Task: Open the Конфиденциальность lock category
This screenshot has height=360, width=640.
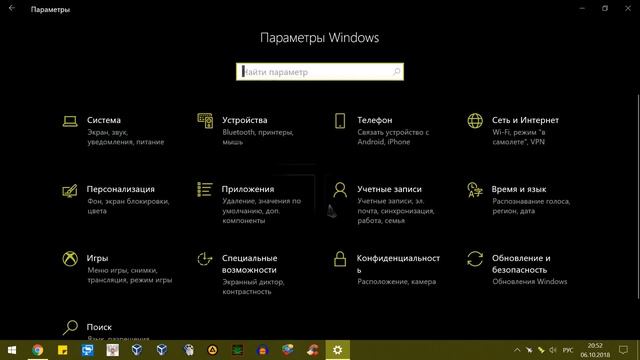Action: (386, 269)
